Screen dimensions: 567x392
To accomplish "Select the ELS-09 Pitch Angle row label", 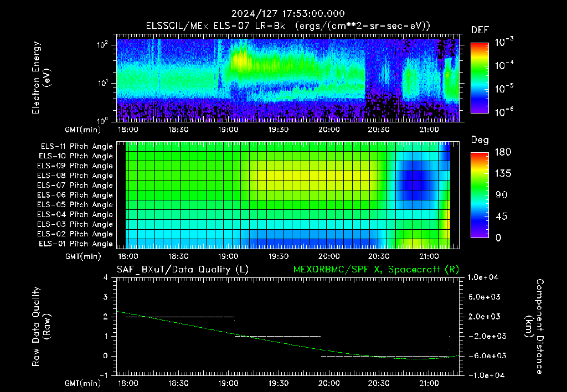I will click(x=75, y=166).
